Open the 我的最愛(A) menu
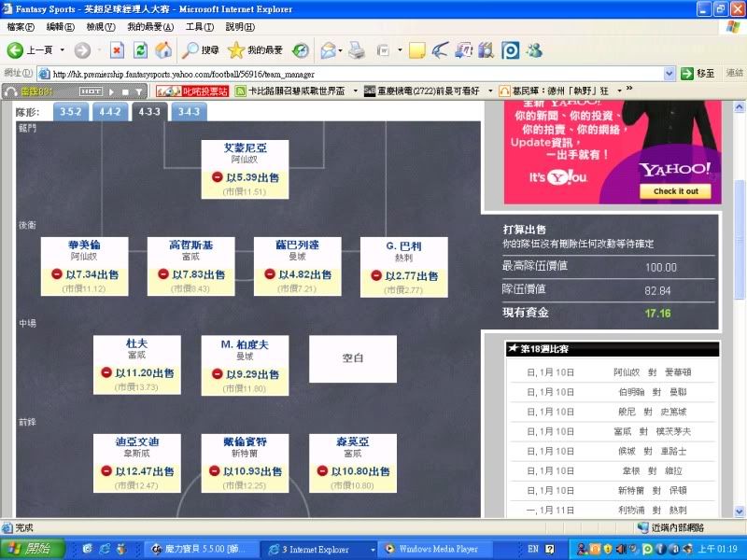The height and width of the screenshot is (560, 747). point(149,27)
